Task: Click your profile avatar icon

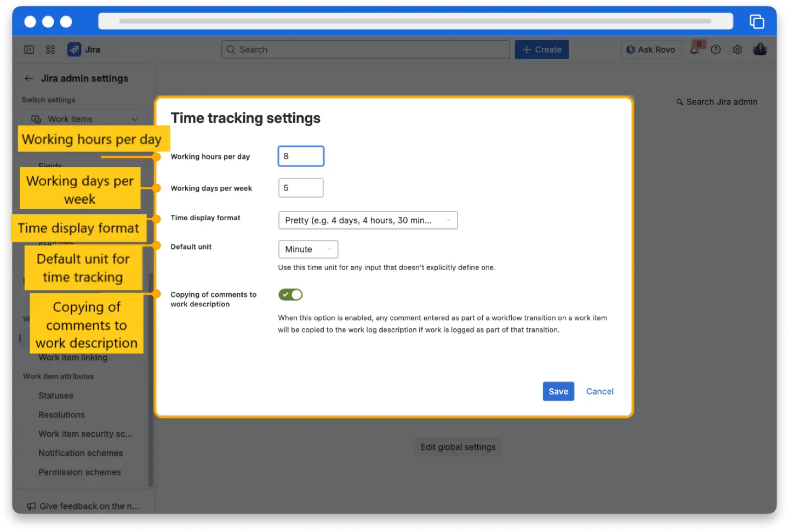Action: pyautogui.click(x=760, y=49)
